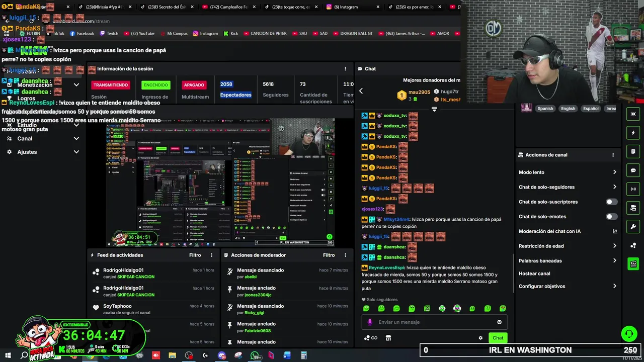The width and height of the screenshot is (644, 362).
Task: Select the English language tag
Action: tap(568, 109)
